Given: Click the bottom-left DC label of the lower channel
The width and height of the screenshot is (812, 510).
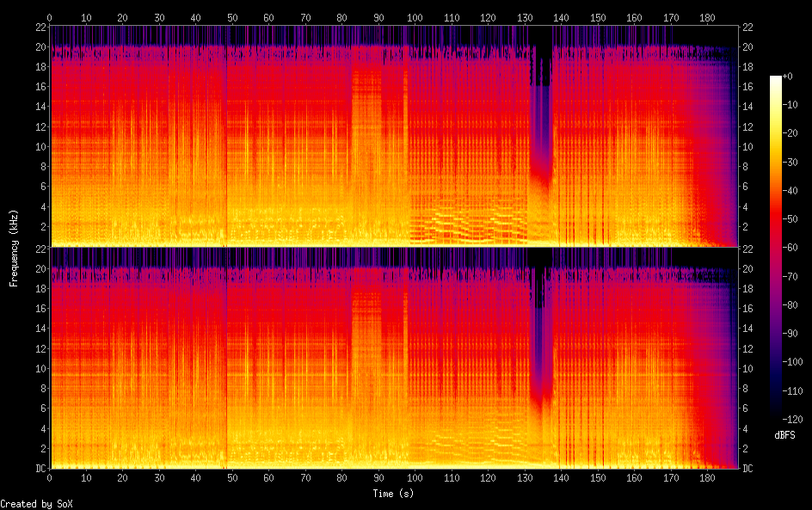Looking at the screenshot, I should (x=39, y=468).
